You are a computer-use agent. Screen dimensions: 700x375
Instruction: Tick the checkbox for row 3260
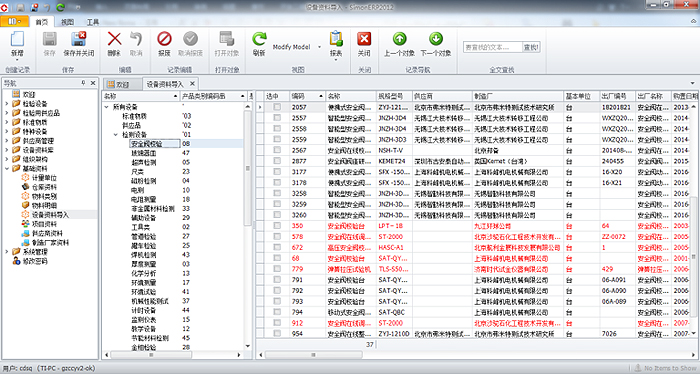click(277, 215)
